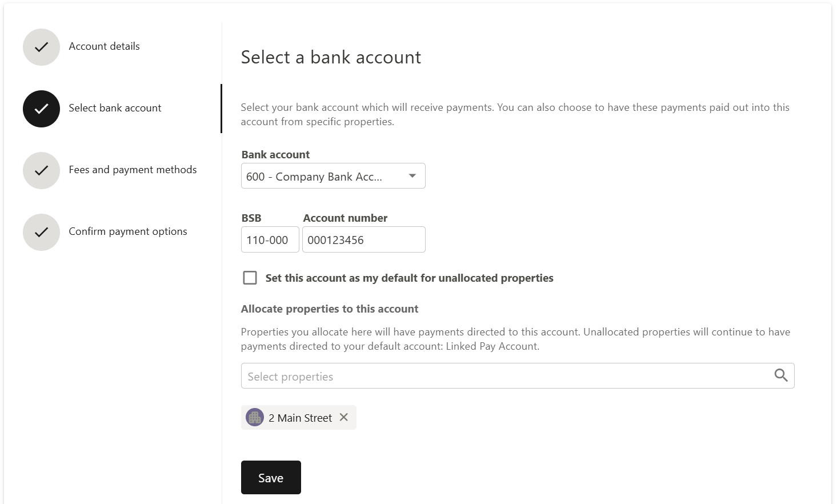
Task: Click the building icon on 2 Main Street
Action: pyautogui.click(x=254, y=417)
